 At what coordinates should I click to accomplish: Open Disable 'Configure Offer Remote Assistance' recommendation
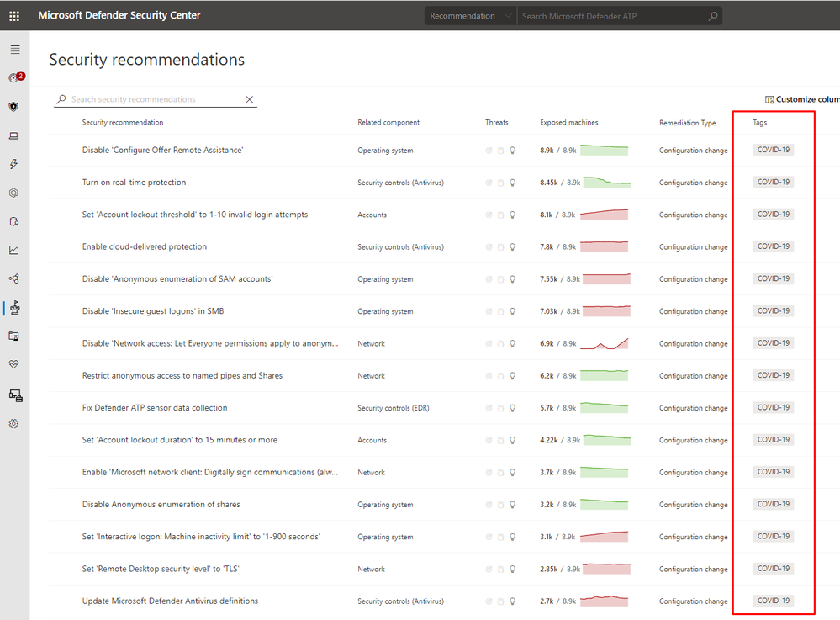(x=162, y=150)
